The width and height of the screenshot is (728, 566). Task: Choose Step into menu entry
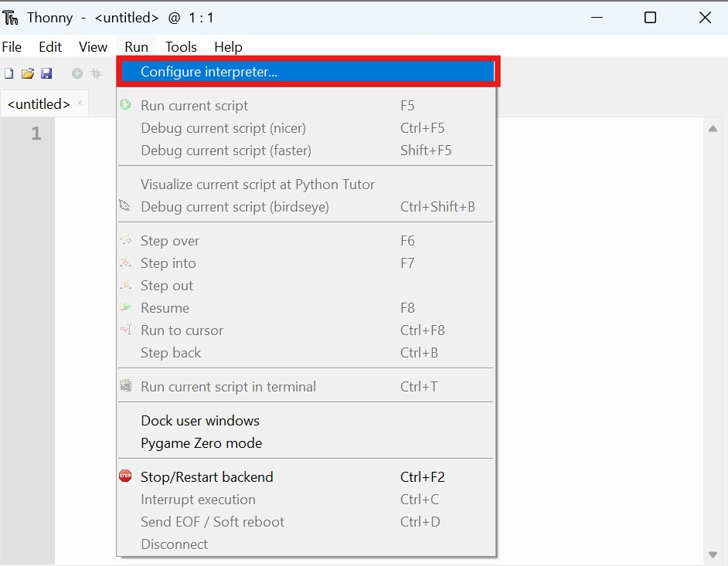pos(307,263)
